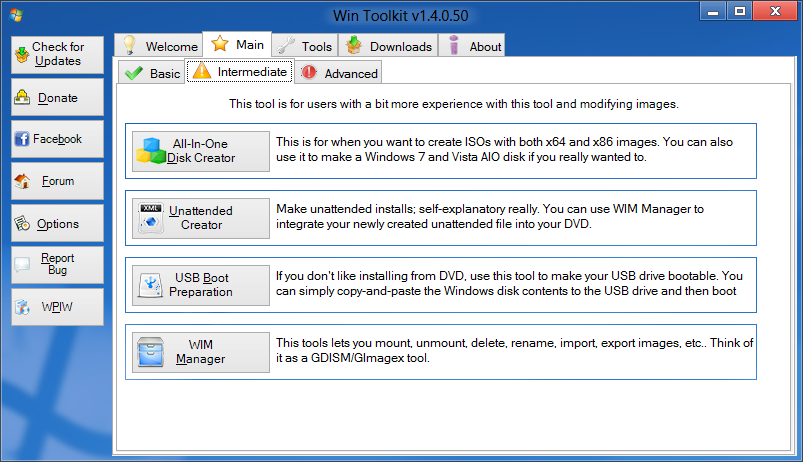The width and height of the screenshot is (804, 462).
Task: Close the Win Toolkit window
Action: [775, 11]
